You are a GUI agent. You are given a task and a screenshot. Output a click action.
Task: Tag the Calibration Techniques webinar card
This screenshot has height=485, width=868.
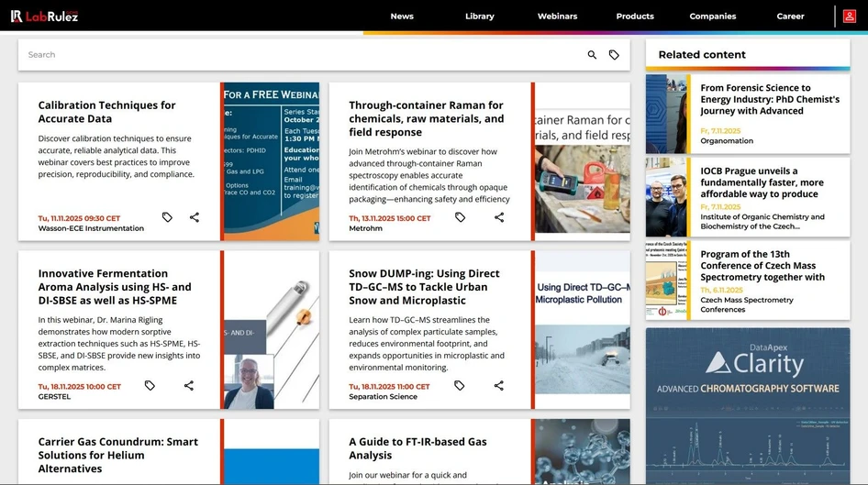coord(167,217)
